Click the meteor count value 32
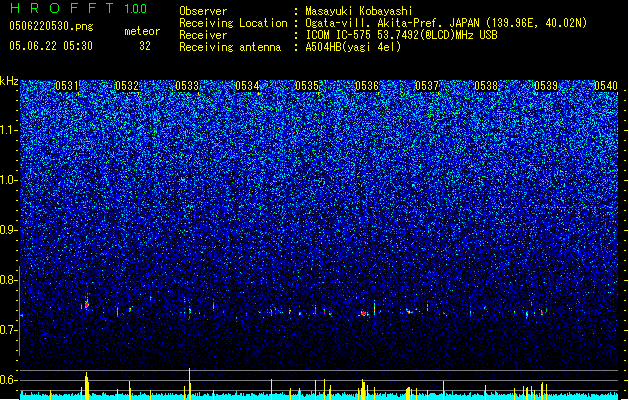This screenshot has height=400, width=629. (x=145, y=46)
